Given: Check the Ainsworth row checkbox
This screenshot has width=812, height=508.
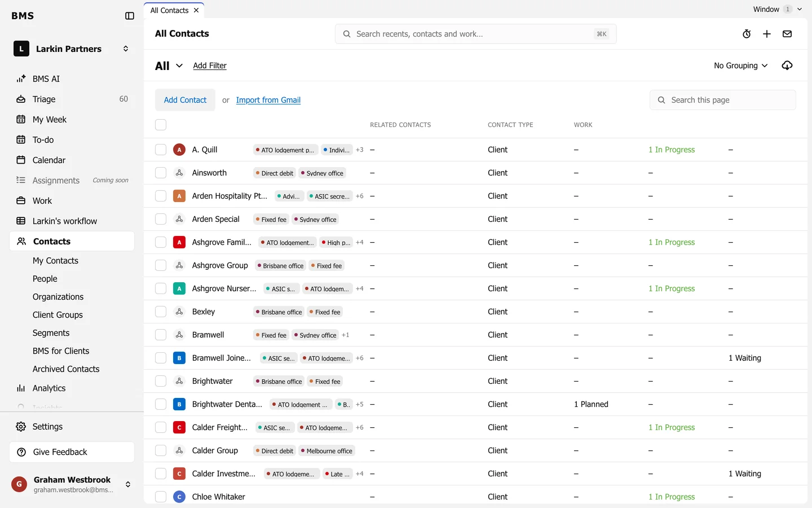Looking at the screenshot, I should pyautogui.click(x=161, y=173).
